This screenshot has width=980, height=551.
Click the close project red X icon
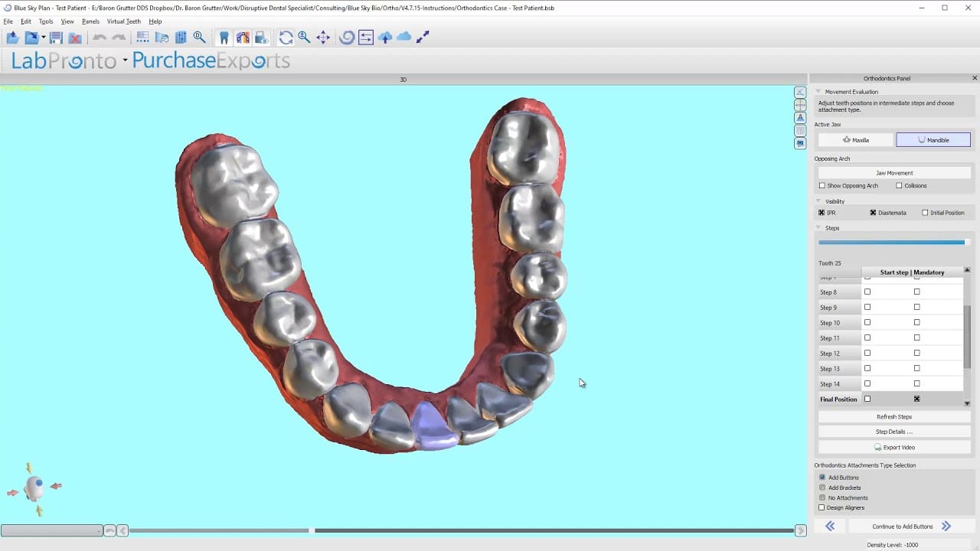click(x=75, y=37)
